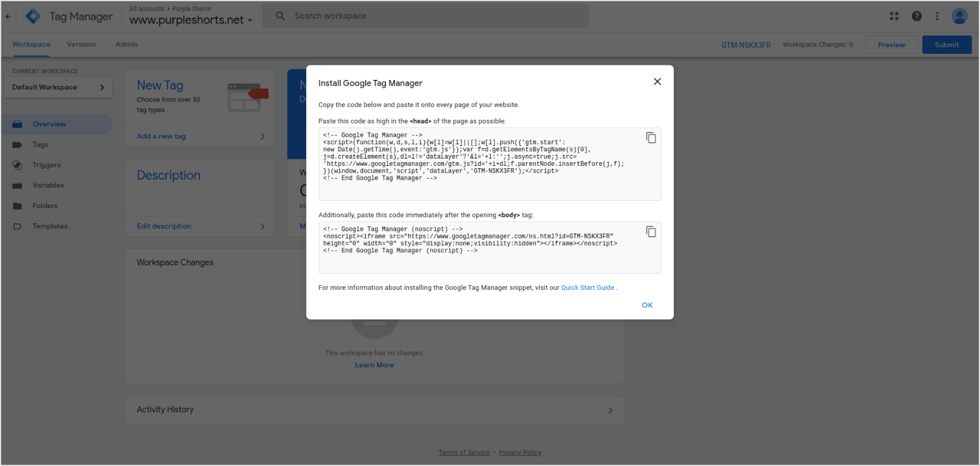Click the Triggers sidebar icon

18,165
